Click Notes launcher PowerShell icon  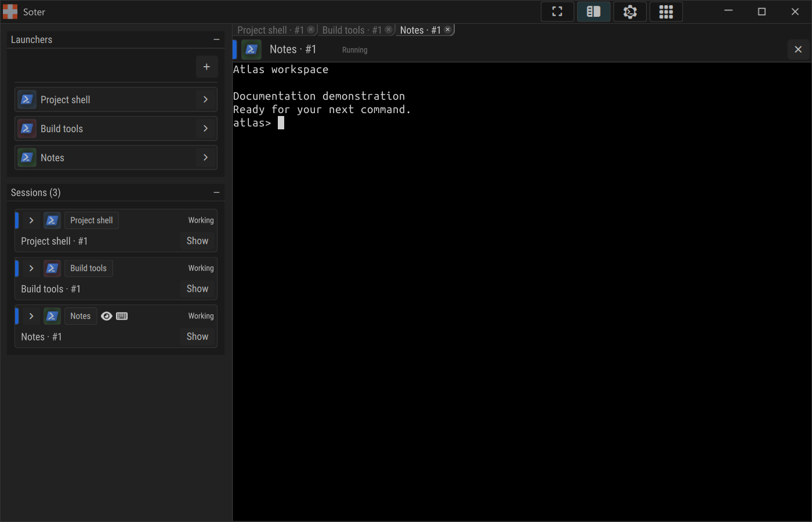click(x=27, y=158)
